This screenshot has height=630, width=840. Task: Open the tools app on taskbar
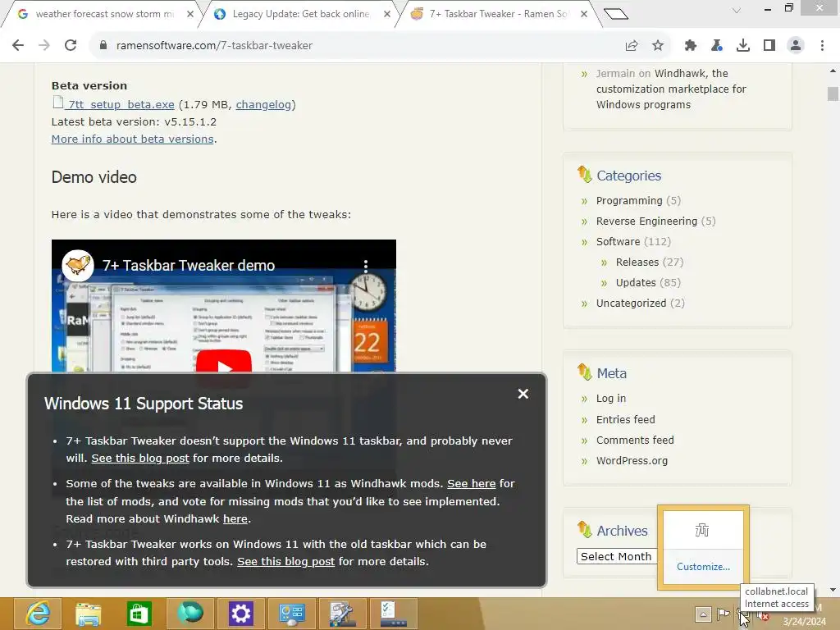[342, 614]
